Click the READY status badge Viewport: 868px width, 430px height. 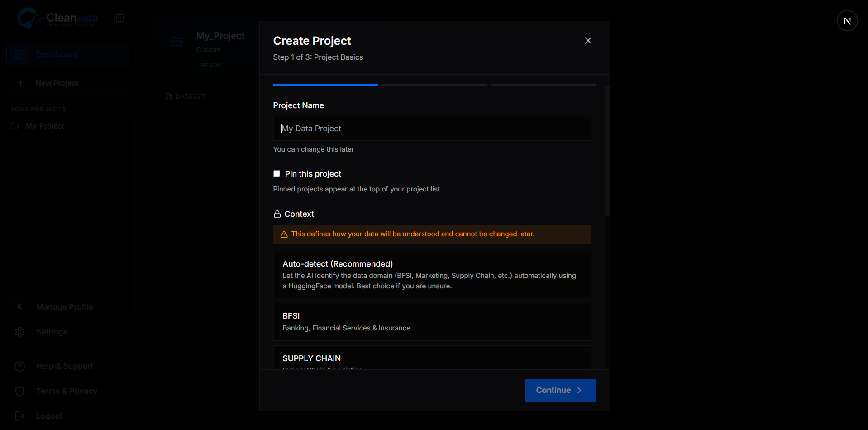point(211,66)
